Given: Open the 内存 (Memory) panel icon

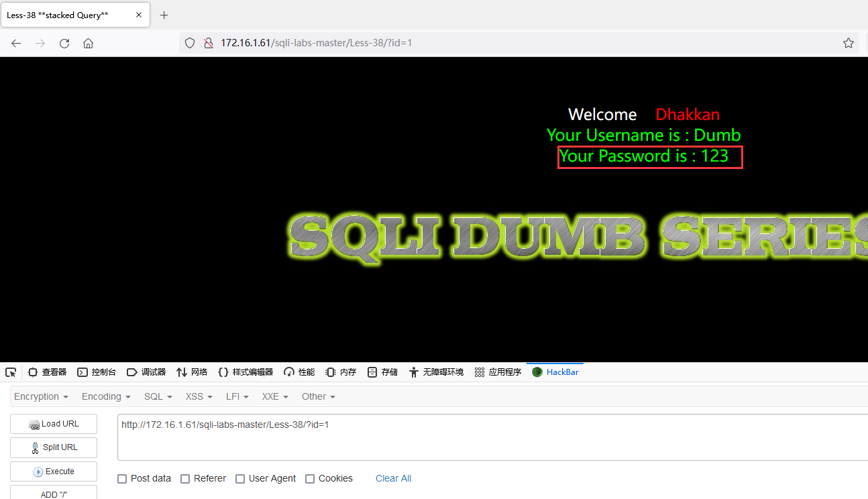Looking at the screenshot, I should [340, 372].
